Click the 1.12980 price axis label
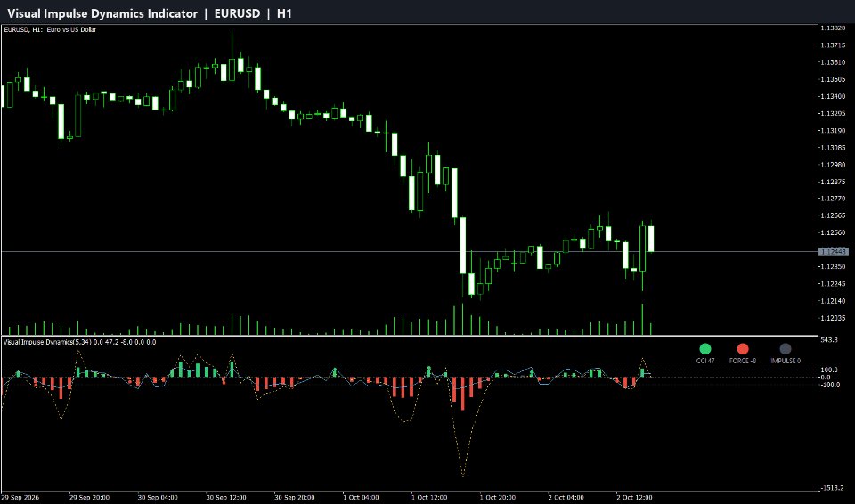 834,165
